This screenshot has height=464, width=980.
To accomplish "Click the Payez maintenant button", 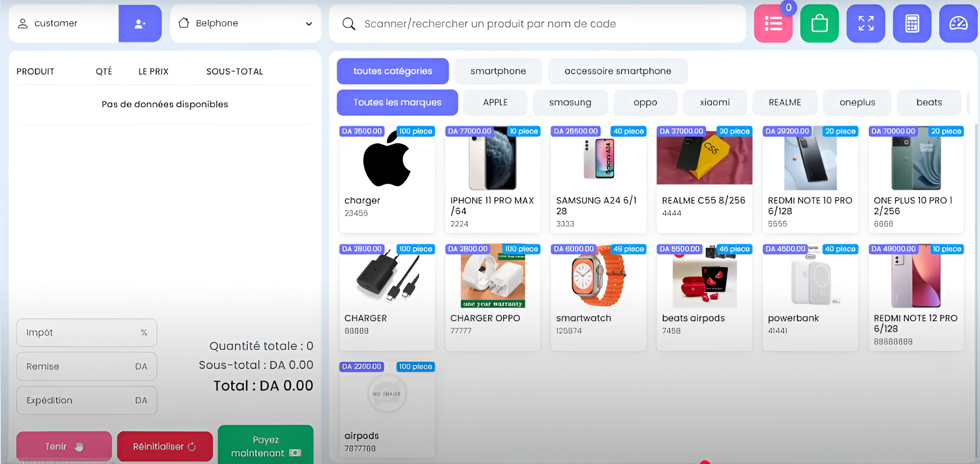I will click(x=265, y=446).
